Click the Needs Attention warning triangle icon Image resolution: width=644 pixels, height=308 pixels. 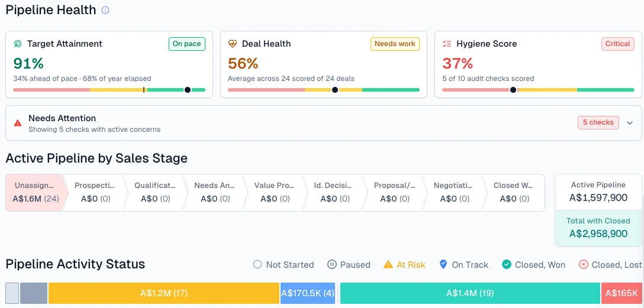coord(18,123)
